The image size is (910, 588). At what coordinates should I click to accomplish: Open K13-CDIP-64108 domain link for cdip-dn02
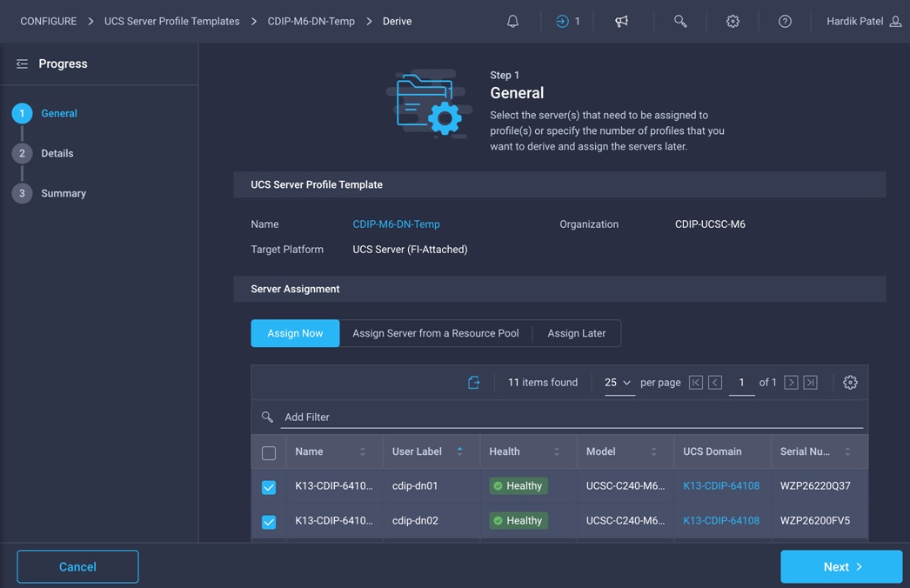[x=721, y=521]
